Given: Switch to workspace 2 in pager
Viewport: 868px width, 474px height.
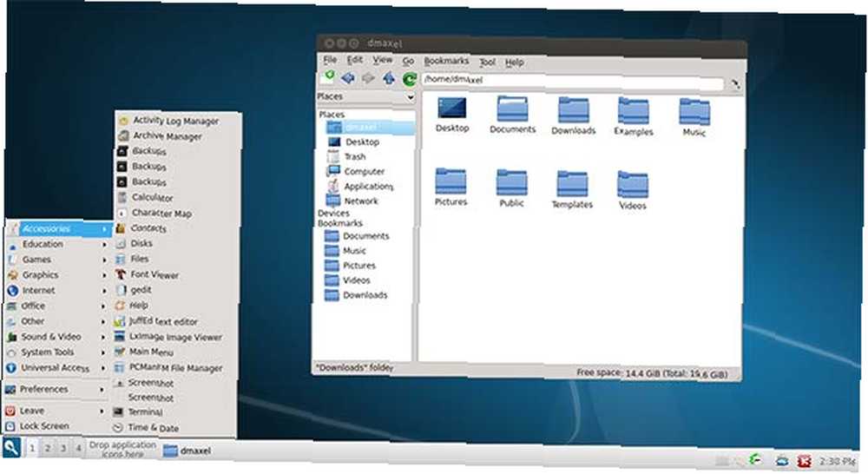Looking at the screenshot, I should click(x=48, y=449).
